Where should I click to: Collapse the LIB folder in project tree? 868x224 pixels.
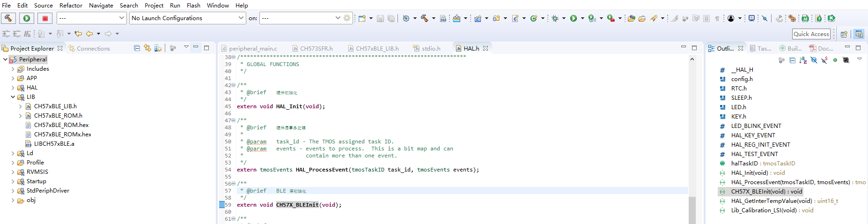(x=13, y=97)
